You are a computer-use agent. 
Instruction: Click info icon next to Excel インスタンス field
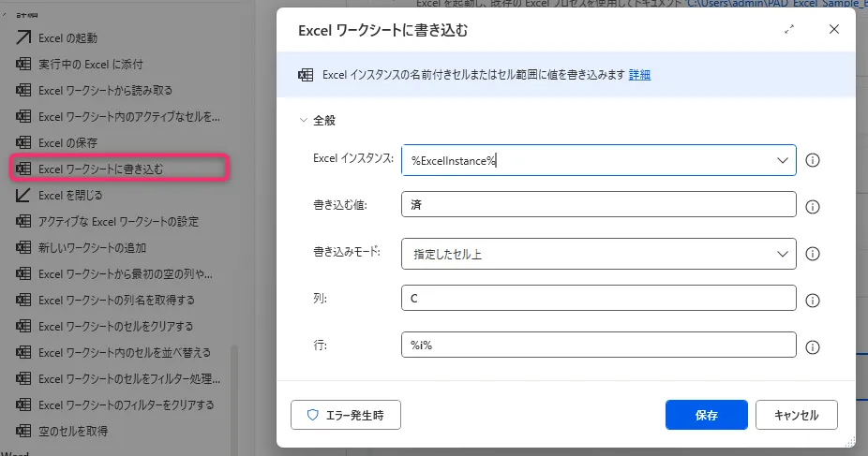pos(813,160)
